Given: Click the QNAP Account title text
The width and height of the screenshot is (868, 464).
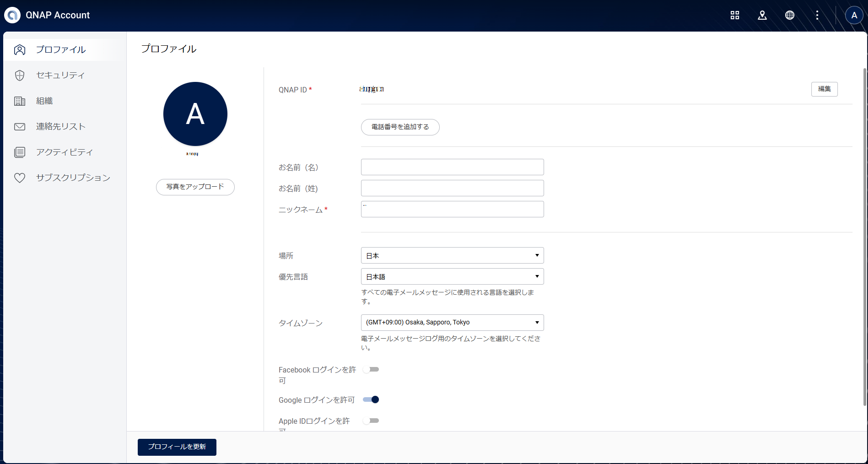Looking at the screenshot, I should pyautogui.click(x=58, y=15).
